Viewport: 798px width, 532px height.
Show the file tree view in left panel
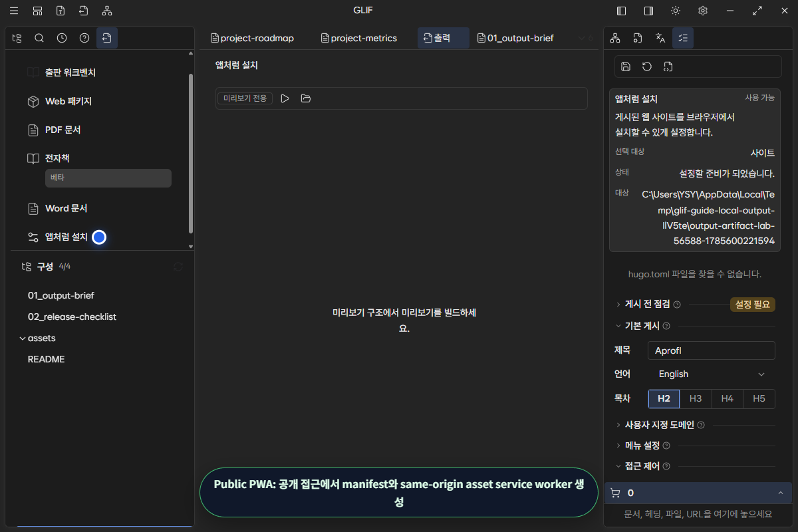17,38
